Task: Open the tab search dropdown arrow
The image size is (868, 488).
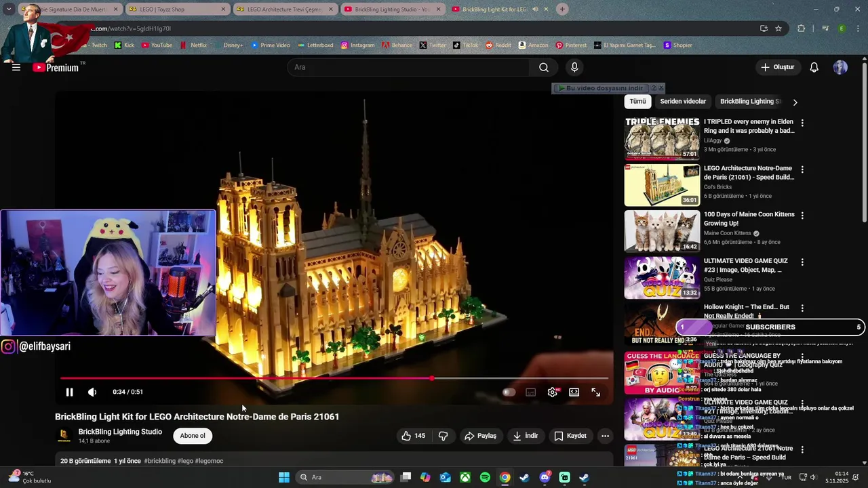Action: [9, 9]
